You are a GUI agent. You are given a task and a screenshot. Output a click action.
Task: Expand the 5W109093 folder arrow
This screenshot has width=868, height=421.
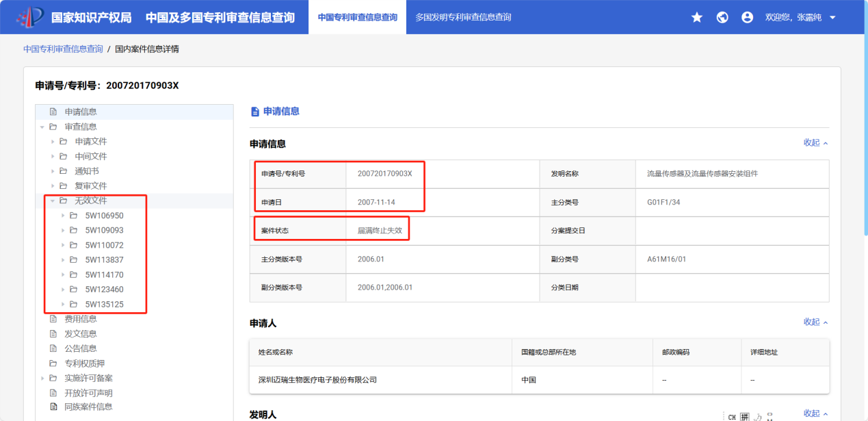[x=63, y=230]
